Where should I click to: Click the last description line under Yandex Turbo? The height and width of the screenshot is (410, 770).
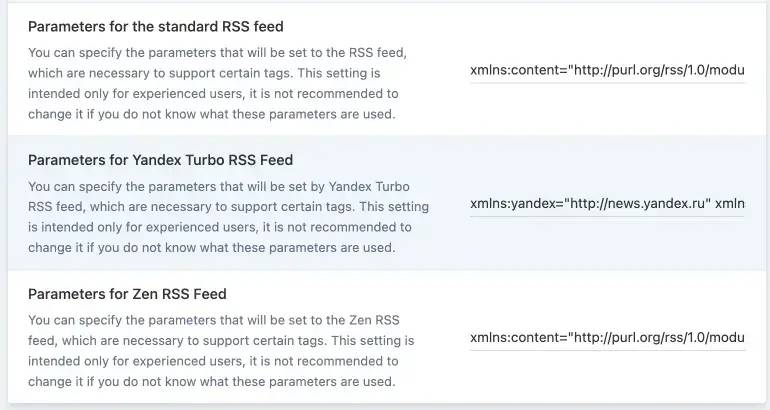(x=211, y=247)
